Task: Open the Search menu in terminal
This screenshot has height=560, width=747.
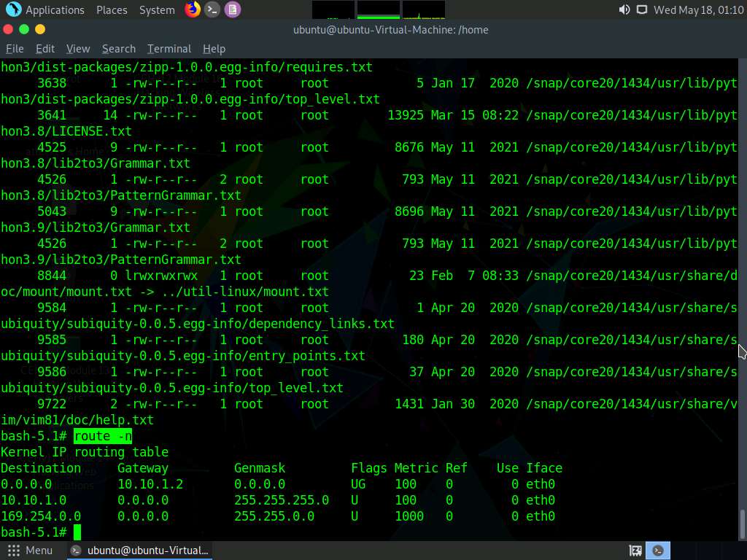Action: (x=119, y=49)
